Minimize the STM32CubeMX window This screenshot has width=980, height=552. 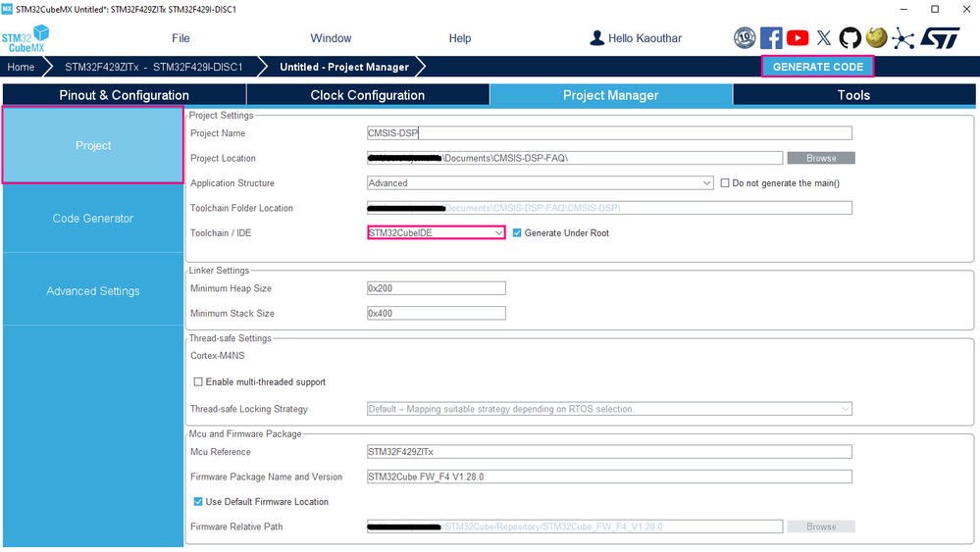pos(903,9)
